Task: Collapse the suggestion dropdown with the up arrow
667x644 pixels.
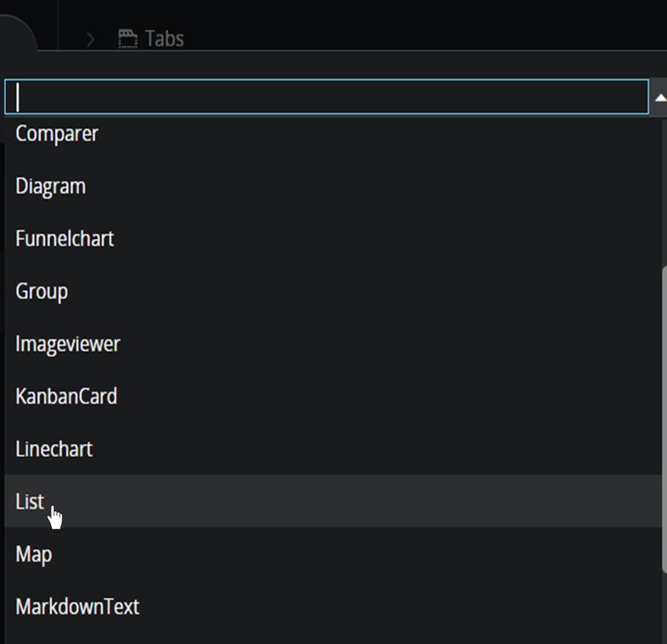Action: click(x=660, y=96)
